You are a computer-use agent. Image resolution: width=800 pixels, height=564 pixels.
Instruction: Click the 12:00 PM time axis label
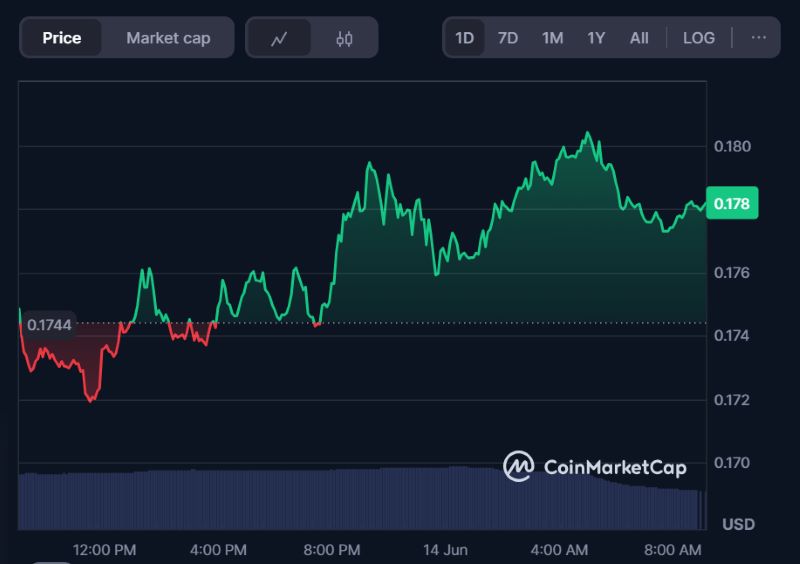click(105, 549)
